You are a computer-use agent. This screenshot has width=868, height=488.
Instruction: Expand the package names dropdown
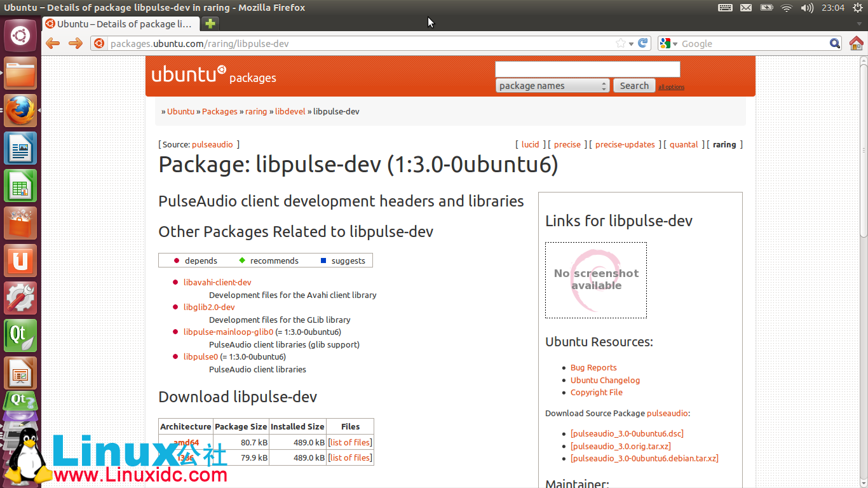552,86
